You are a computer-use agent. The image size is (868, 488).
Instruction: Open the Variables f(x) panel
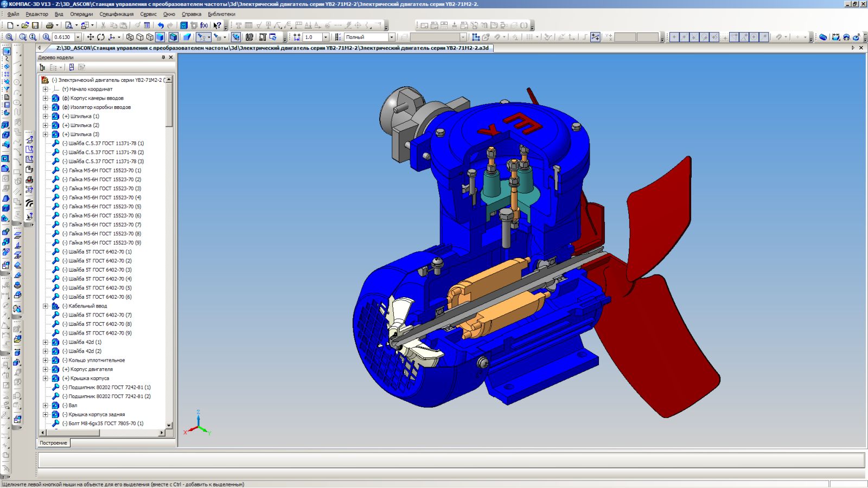tap(204, 25)
